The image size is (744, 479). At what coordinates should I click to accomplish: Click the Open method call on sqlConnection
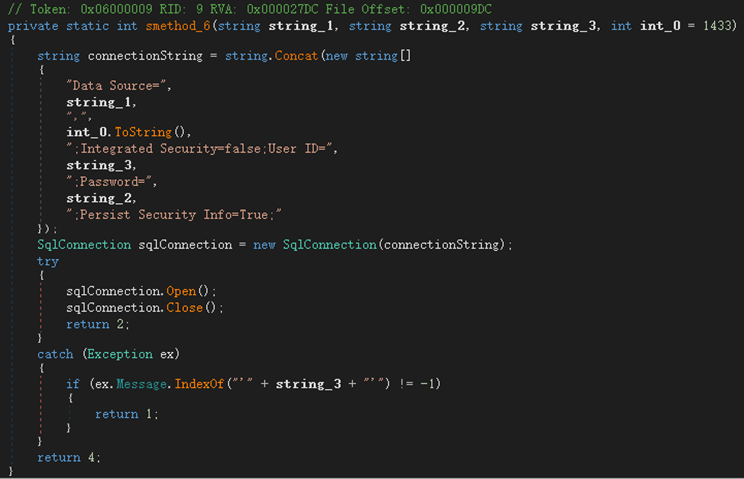[x=183, y=291]
